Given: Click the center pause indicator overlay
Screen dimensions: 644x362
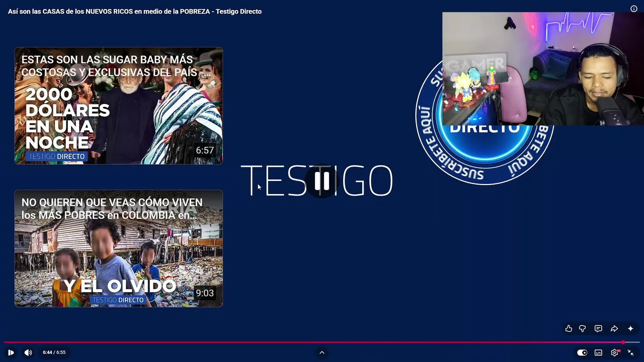Looking at the screenshot, I should 322,181.
